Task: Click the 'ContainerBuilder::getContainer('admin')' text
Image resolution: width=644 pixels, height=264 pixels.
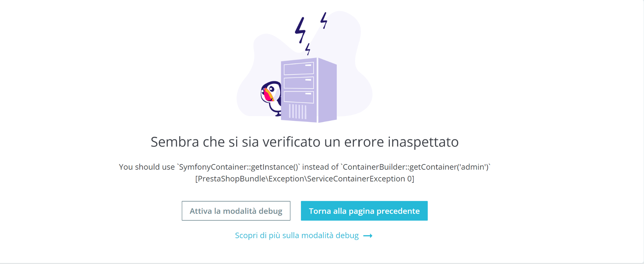Action: 415,167
